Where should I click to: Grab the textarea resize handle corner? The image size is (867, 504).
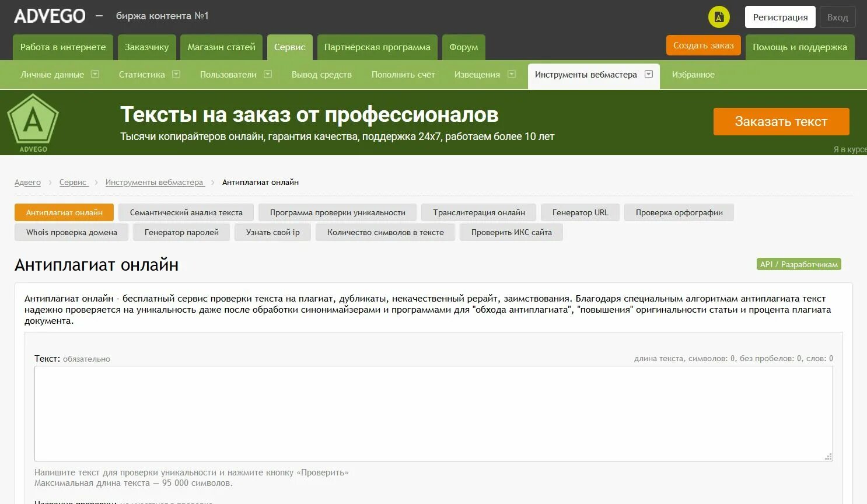pos(828,457)
